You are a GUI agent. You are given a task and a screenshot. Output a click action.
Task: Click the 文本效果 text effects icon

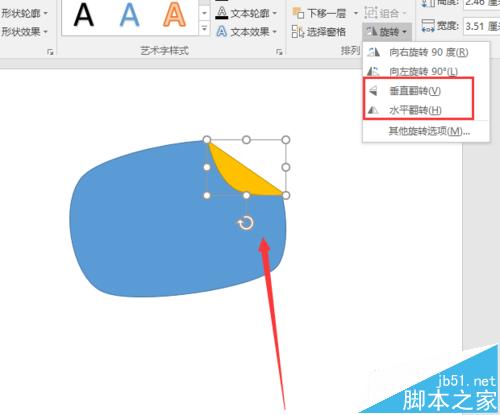pos(221,32)
